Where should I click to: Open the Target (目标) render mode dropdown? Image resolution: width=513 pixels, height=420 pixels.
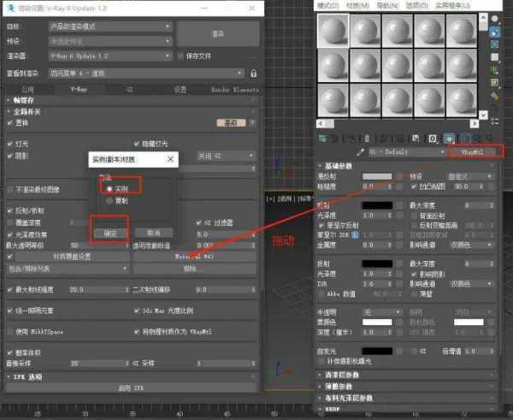pyautogui.click(x=110, y=27)
